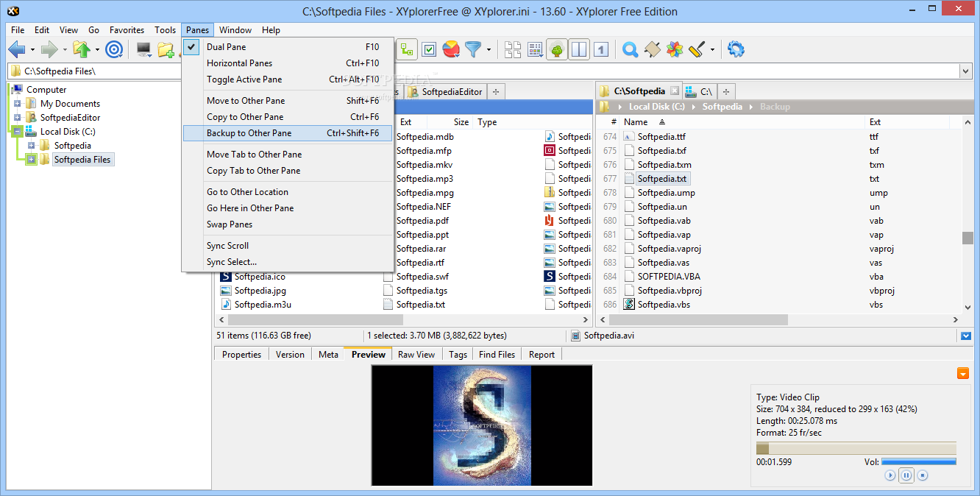Open the Visual Filter dropdown arrow
This screenshot has height=496, width=980.
pyautogui.click(x=488, y=50)
